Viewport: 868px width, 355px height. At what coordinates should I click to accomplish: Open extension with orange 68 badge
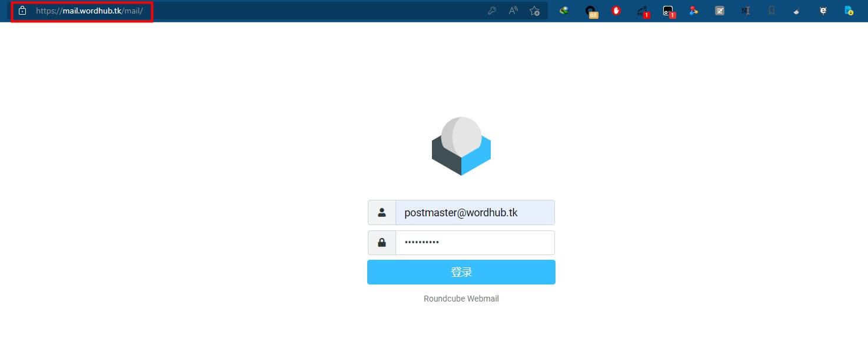591,11
